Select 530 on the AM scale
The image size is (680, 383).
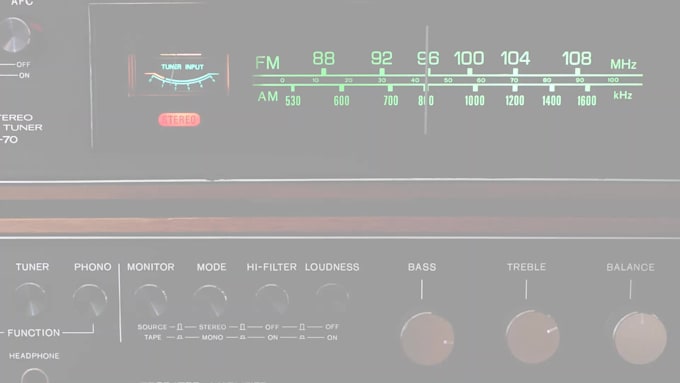click(293, 101)
